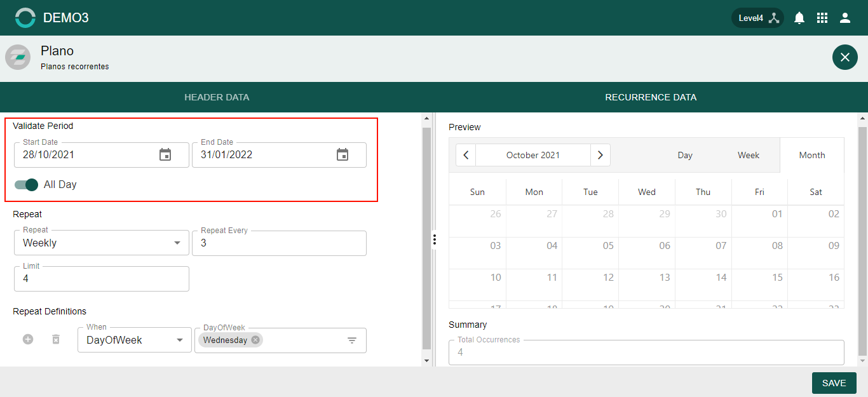Screen dimensions: 868x397
Task: Click the left panel scroll up arrow
Action: pos(426,119)
